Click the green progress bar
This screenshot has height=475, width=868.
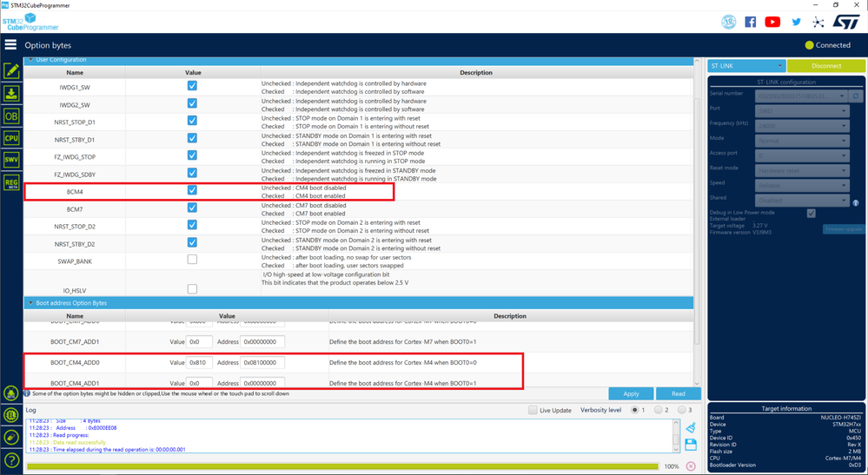(342, 466)
